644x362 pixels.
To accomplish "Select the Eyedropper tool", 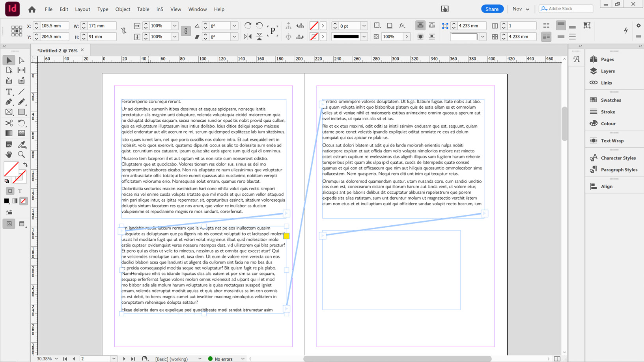I will click(22, 144).
